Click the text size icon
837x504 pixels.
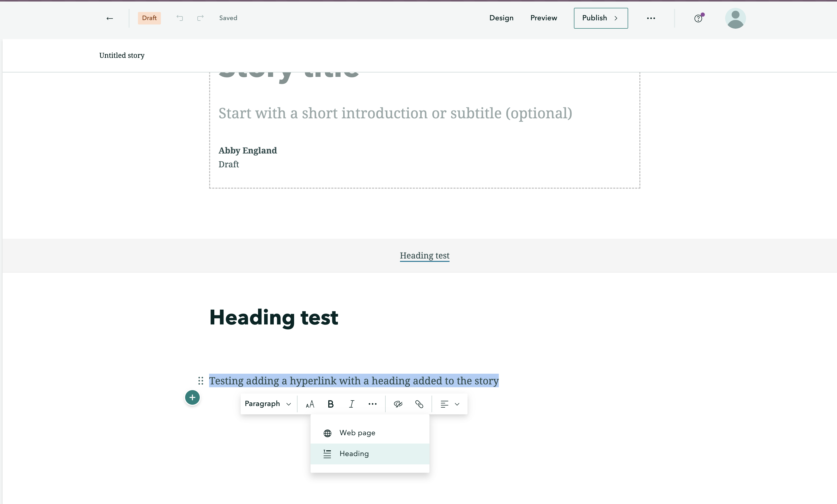pos(310,404)
